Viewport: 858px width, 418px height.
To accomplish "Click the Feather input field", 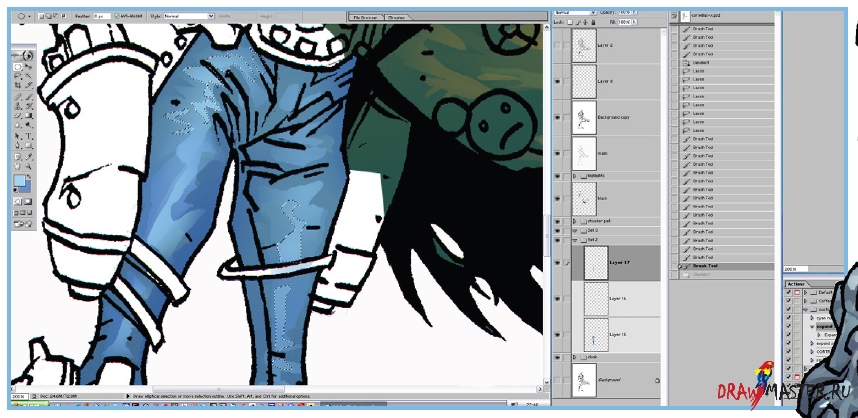I will click(x=102, y=16).
